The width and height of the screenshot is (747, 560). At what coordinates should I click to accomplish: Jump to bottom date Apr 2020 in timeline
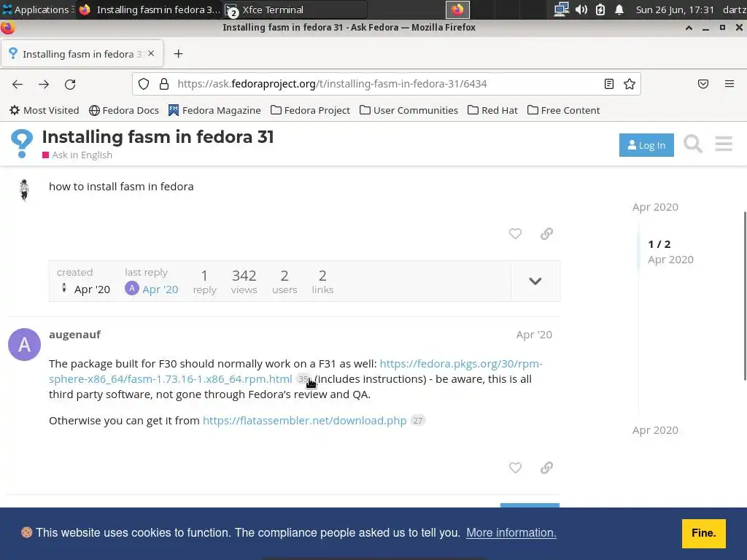[x=655, y=430]
